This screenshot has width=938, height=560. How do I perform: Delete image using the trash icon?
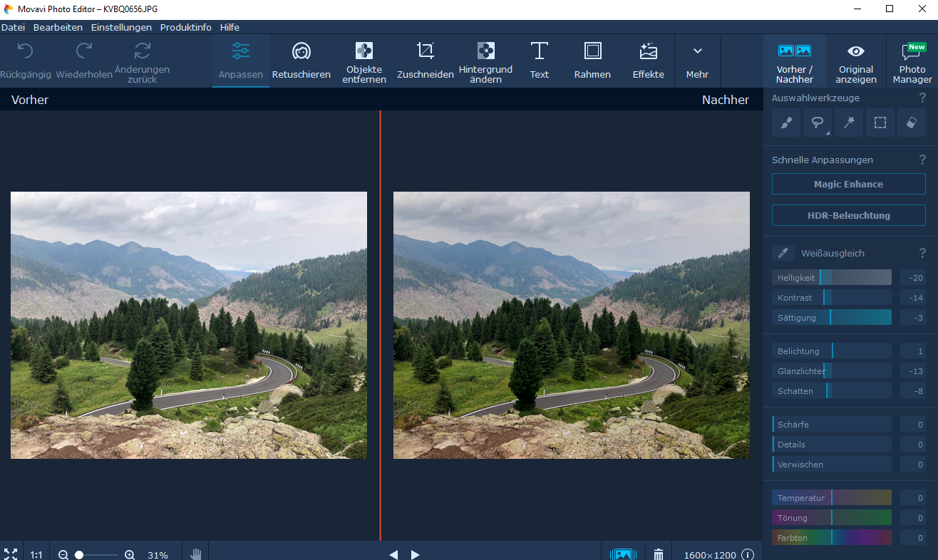pos(659,554)
